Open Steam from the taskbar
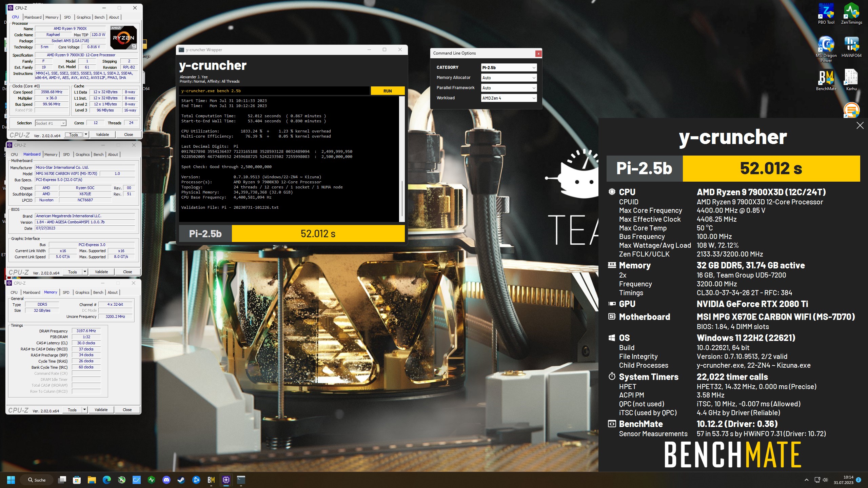868x488 pixels. pyautogui.click(x=181, y=480)
